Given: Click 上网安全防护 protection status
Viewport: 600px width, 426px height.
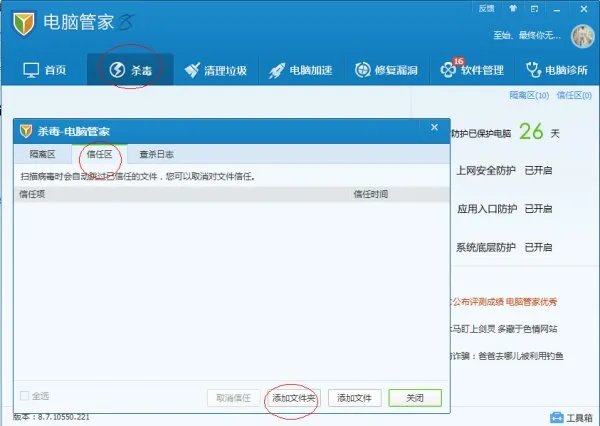Looking at the screenshot, I should coord(504,170).
